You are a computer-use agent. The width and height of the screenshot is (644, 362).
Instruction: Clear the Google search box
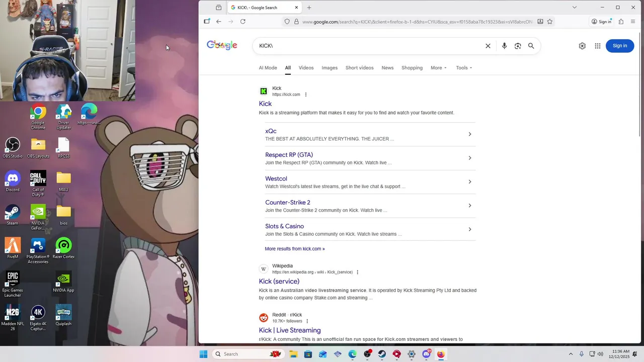click(488, 46)
